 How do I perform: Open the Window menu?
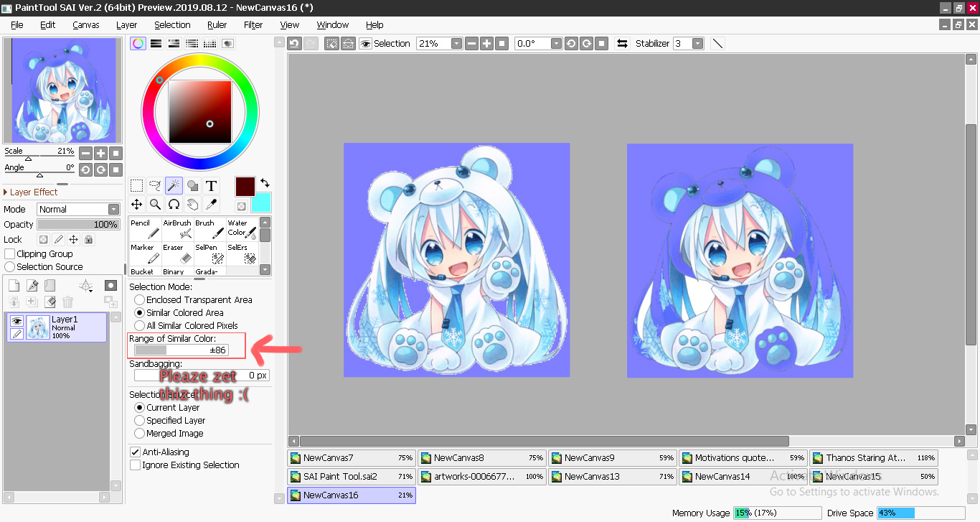pos(333,24)
